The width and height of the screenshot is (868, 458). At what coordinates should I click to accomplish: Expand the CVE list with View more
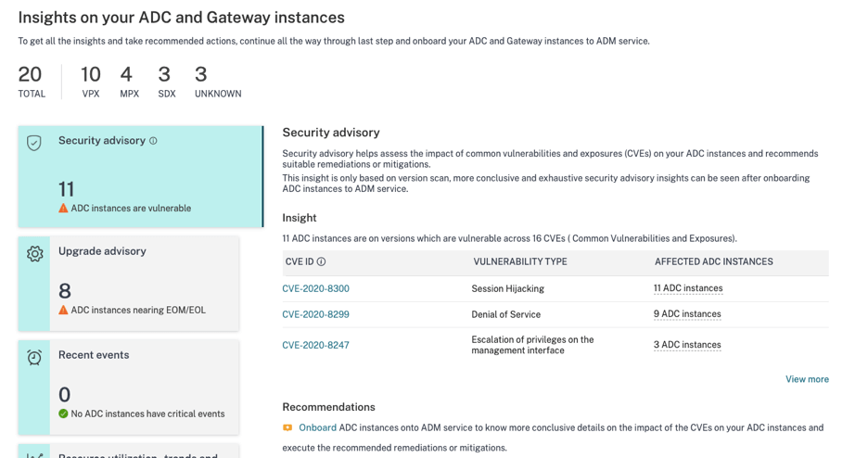coord(807,379)
